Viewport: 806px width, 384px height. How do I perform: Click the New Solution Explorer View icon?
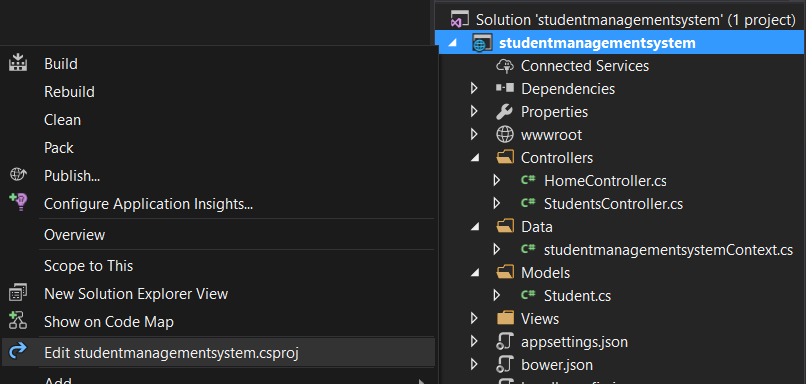18,293
